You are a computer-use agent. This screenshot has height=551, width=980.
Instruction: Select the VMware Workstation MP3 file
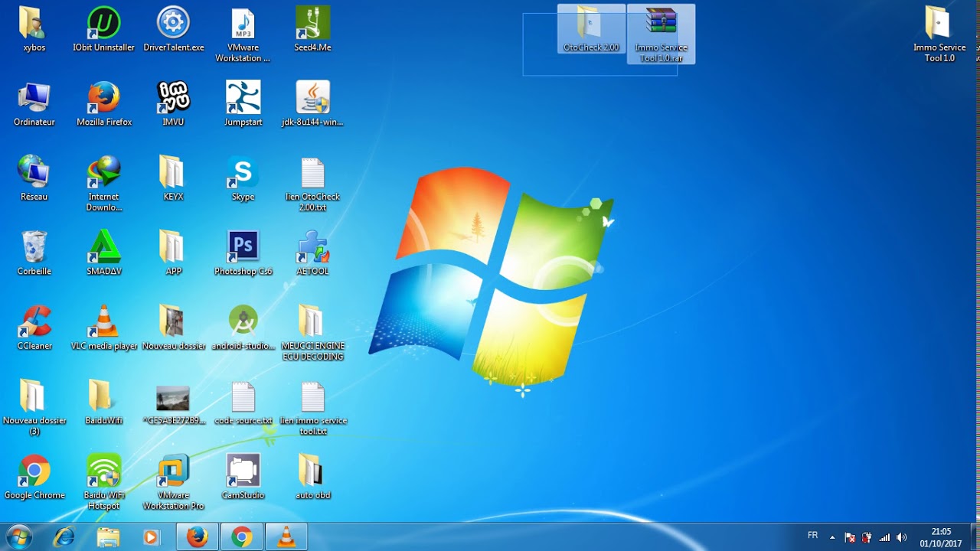click(x=243, y=23)
